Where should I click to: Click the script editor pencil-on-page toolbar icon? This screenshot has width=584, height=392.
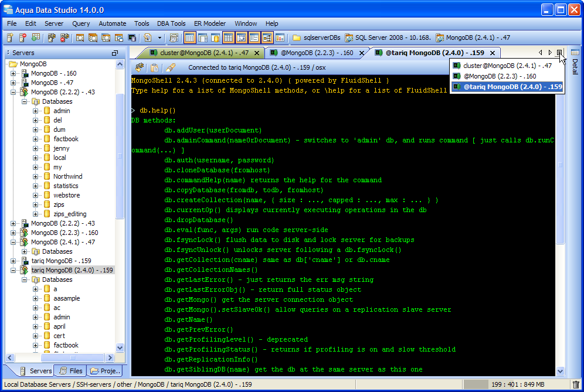click(x=148, y=38)
